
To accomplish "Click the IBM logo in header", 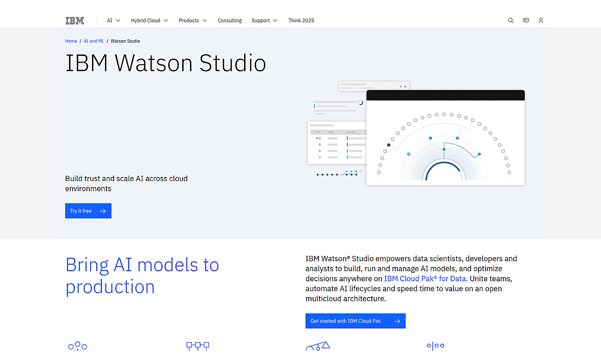I will pos(74,20).
